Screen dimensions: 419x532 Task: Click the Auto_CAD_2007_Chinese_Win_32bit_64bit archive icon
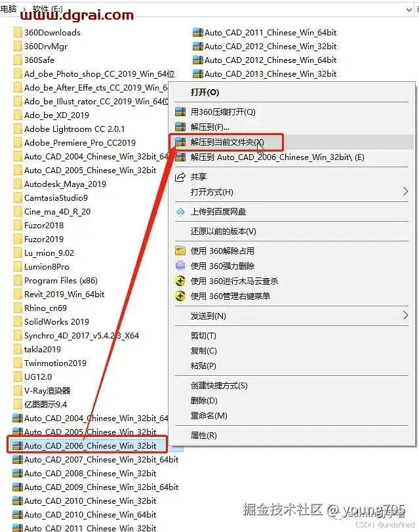point(18,460)
